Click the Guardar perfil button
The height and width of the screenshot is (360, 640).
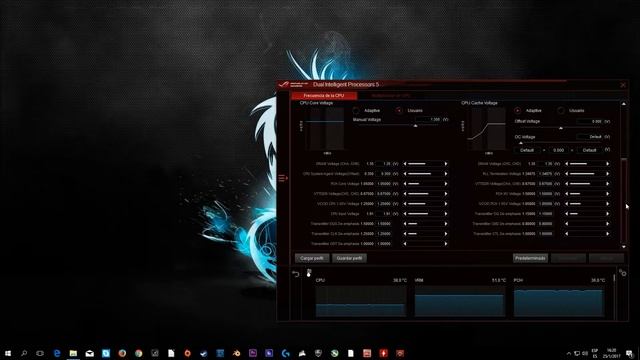349,258
